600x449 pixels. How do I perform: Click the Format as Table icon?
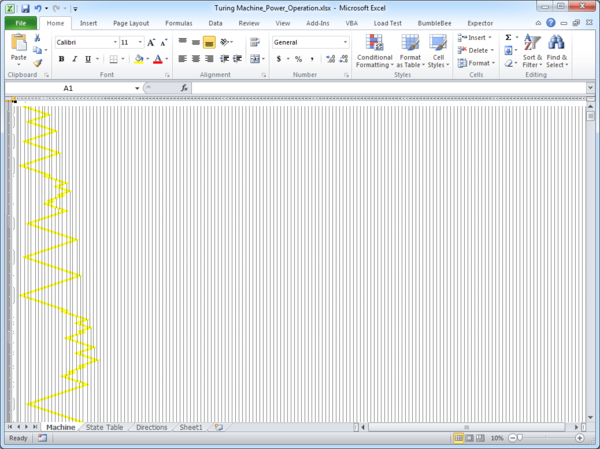409,52
